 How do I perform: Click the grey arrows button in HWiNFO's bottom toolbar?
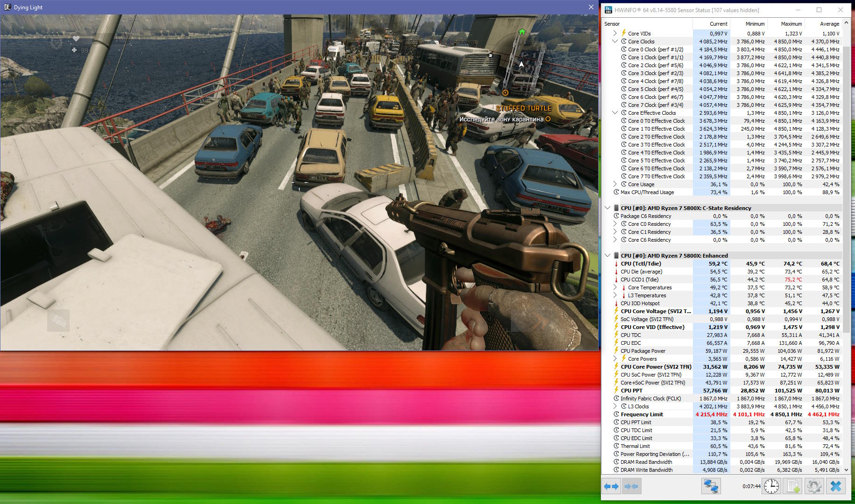632,486
